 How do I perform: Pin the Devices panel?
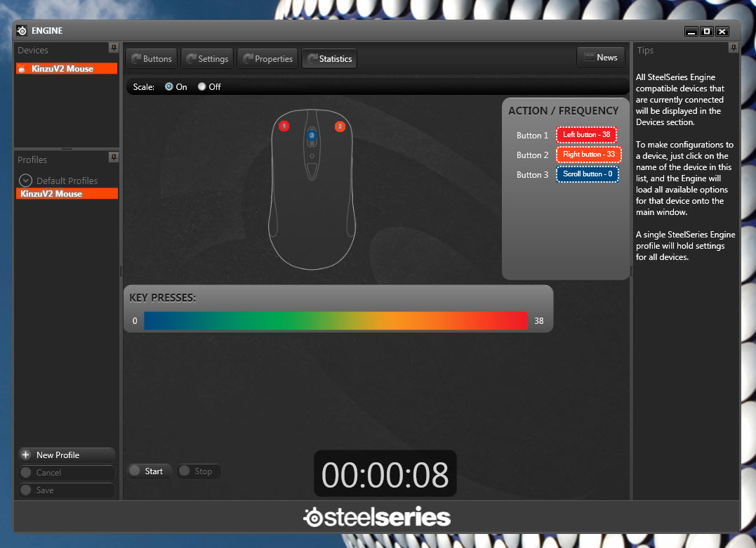tap(114, 48)
